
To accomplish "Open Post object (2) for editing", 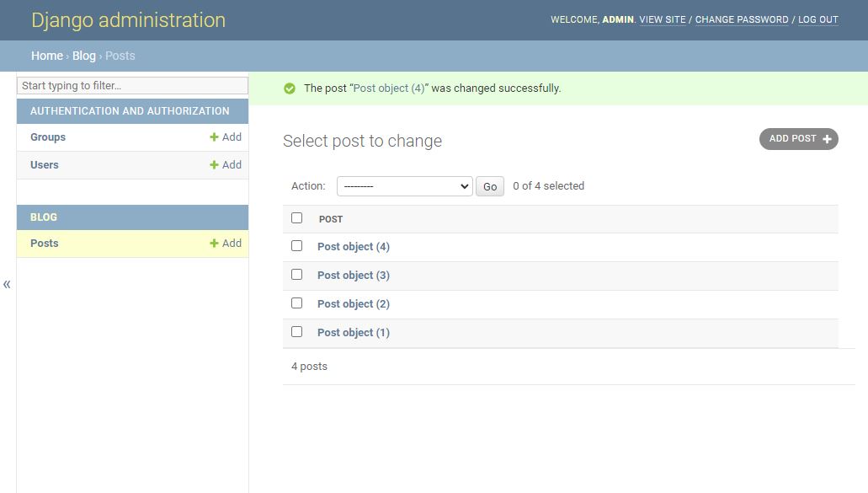I will click(353, 303).
